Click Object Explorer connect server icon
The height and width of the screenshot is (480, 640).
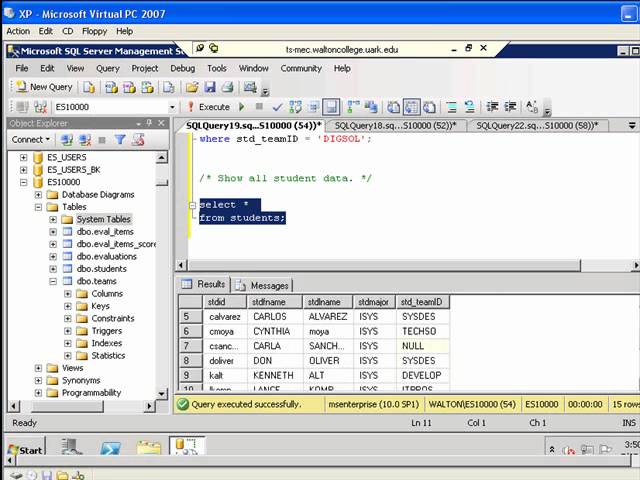(67, 140)
